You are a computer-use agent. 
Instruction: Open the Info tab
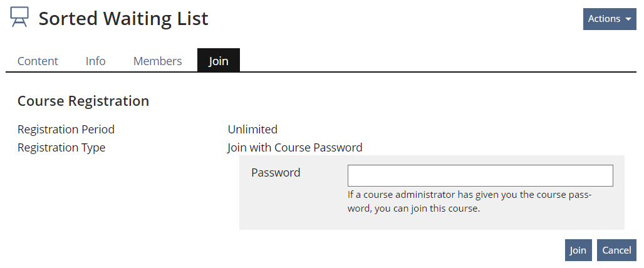[96, 61]
